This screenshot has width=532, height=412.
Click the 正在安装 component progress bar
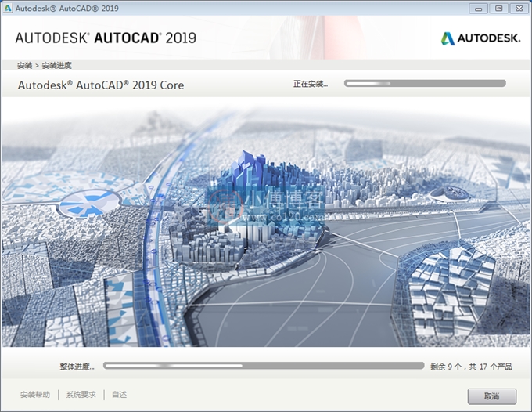pos(425,83)
